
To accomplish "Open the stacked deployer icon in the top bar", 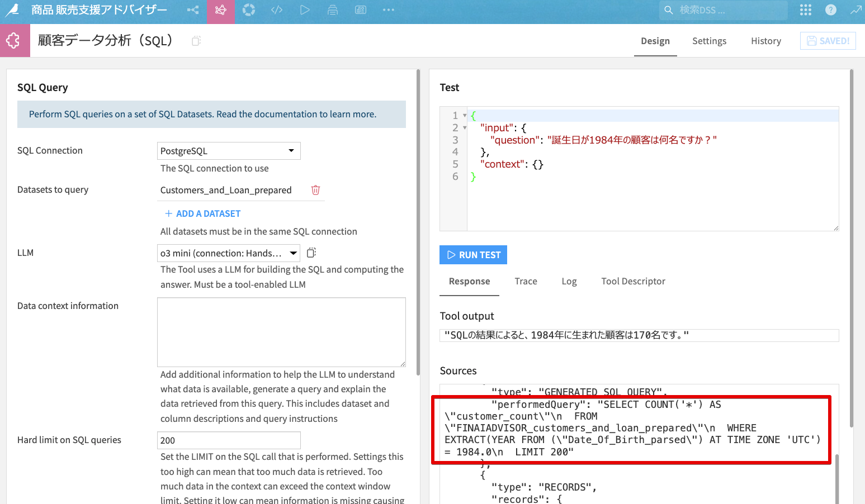I will [333, 10].
